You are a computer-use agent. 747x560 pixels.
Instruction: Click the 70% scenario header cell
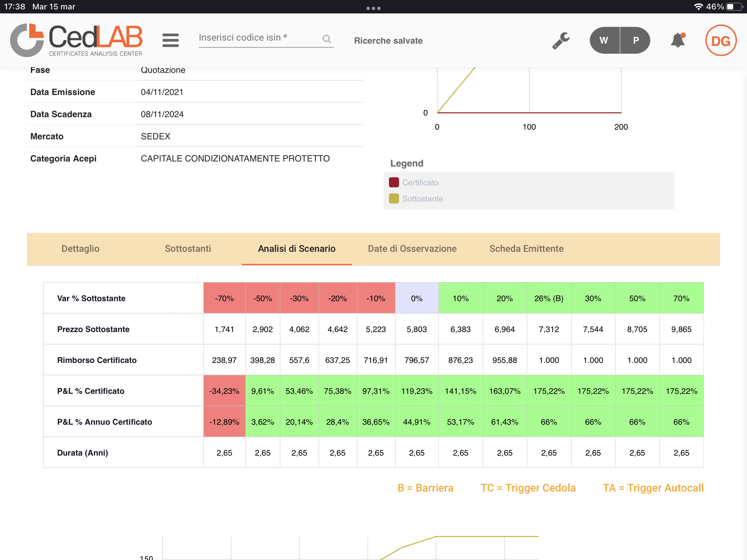[681, 298]
